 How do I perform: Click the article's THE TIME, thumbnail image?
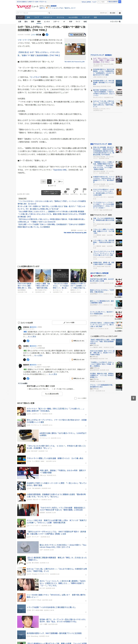[75, 49]
